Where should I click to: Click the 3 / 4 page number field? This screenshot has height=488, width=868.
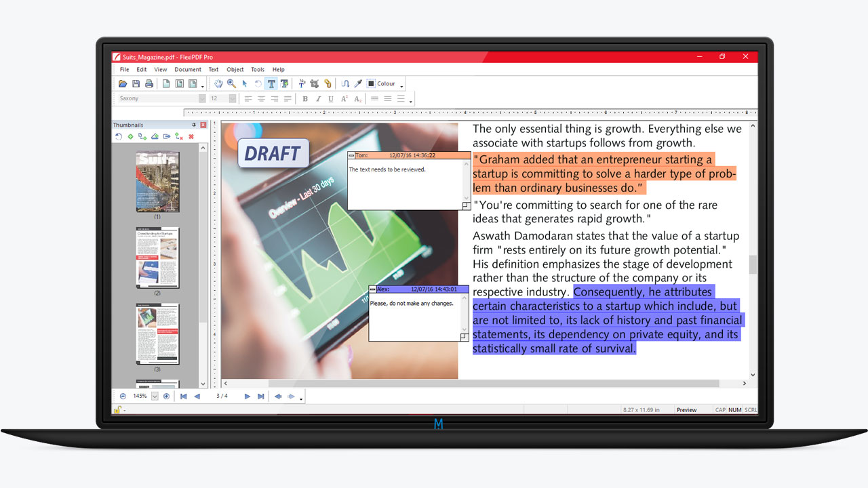222,396
